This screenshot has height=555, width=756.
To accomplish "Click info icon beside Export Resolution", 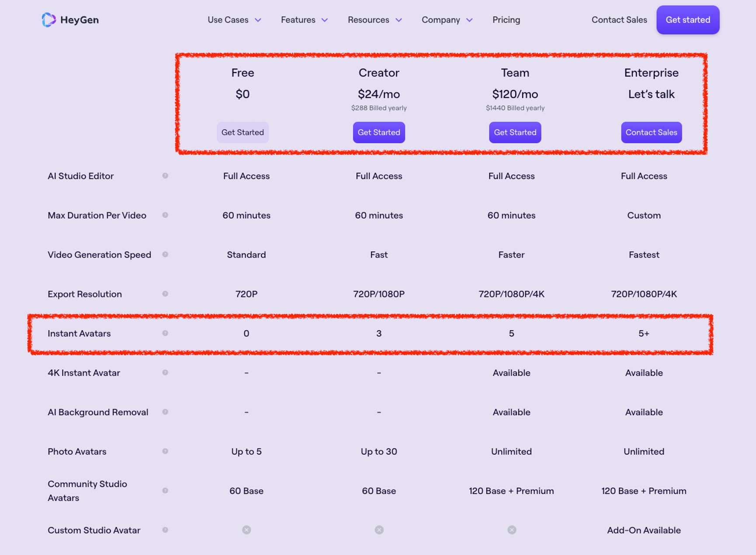I will [165, 293].
